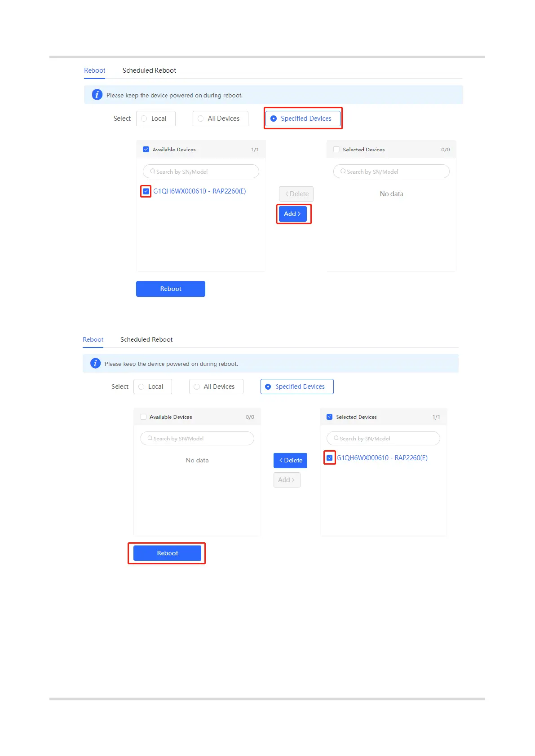Focus the Search by SN/Model field under the upper Selected Devices
This screenshot has height=756, width=535.
tap(391, 171)
